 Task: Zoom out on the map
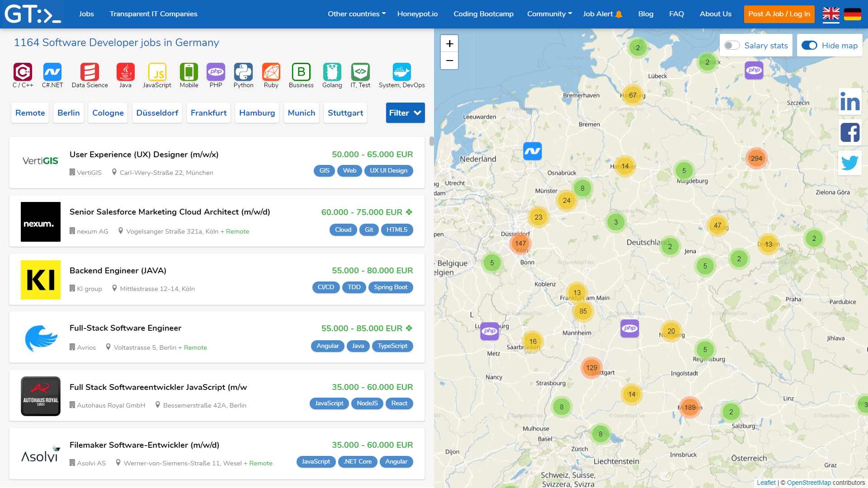tap(449, 61)
